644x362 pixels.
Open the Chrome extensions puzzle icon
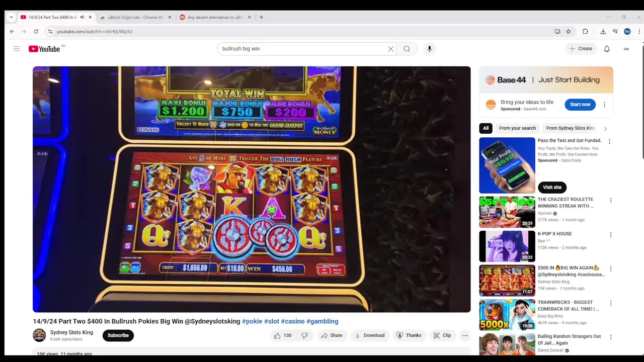tap(585, 31)
